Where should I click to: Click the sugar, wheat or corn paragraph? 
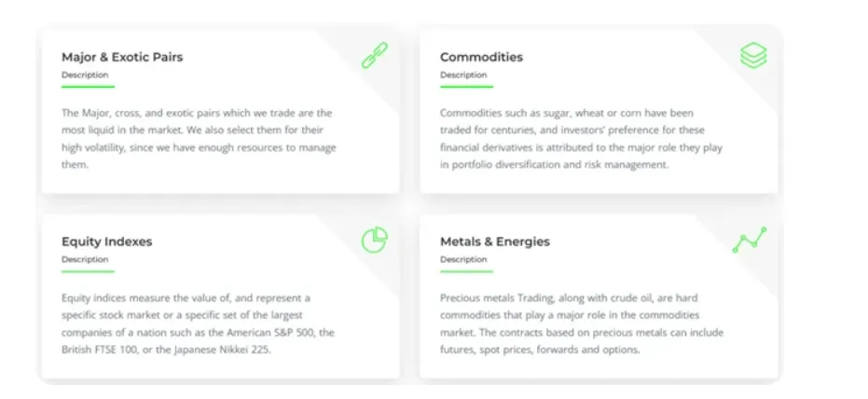(x=581, y=138)
